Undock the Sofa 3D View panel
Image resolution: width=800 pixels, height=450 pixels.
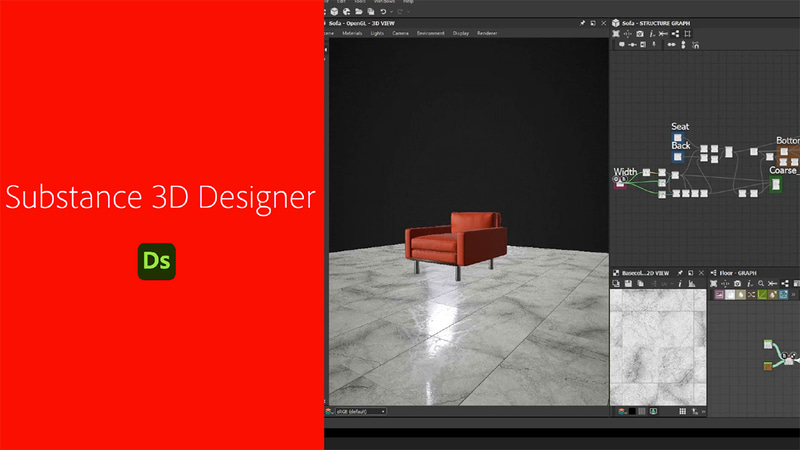(x=593, y=23)
